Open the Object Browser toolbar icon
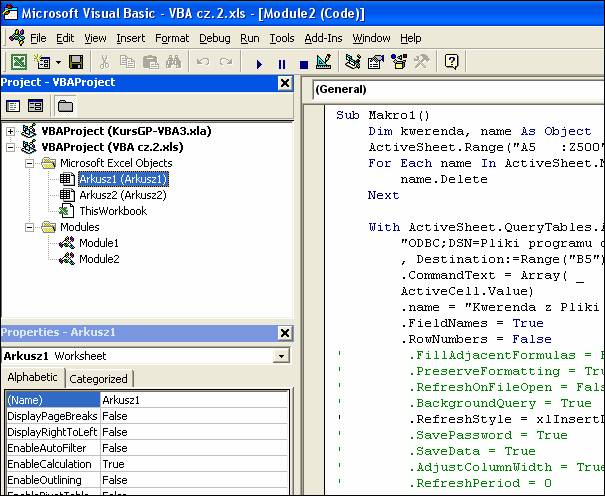 (399, 62)
